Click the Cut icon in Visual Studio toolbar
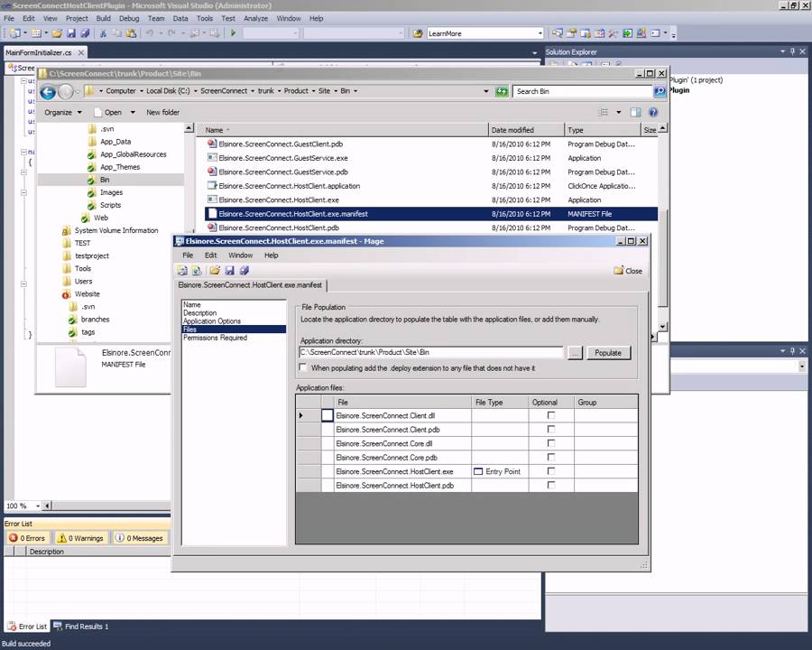Viewport: 812px width, 650px height. [x=103, y=33]
